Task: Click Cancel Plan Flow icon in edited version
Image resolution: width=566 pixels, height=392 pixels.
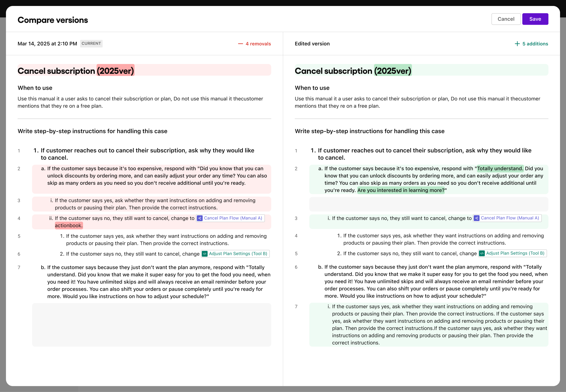Action: 476,218
